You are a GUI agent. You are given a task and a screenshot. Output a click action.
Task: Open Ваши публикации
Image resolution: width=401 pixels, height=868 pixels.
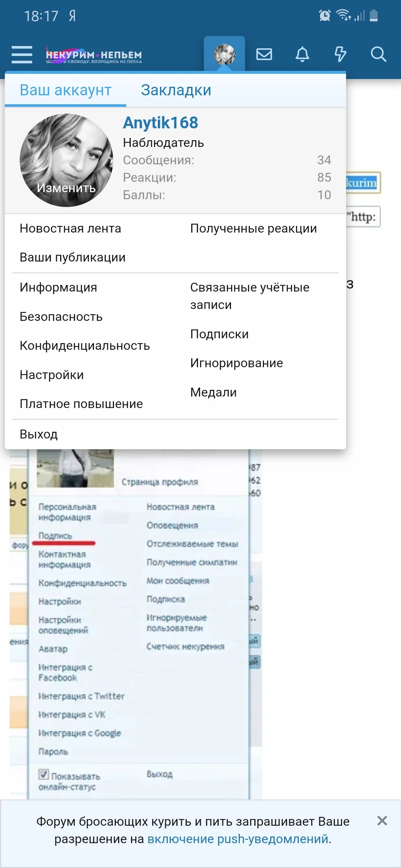pyautogui.click(x=73, y=257)
